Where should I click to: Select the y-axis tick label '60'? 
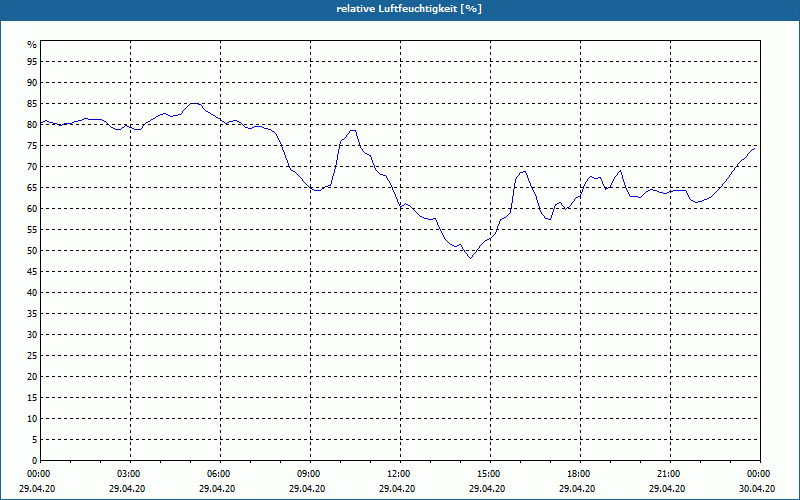pyautogui.click(x=32, y=209)
